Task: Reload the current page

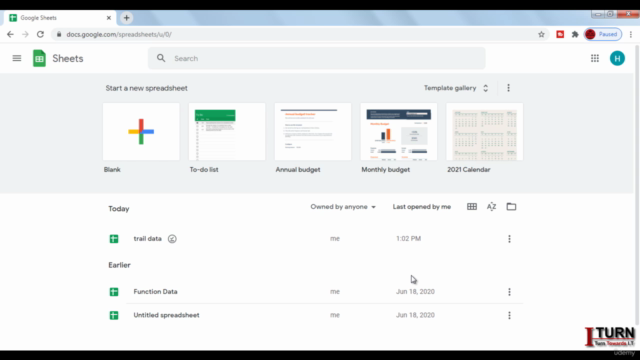Action: 40,34
